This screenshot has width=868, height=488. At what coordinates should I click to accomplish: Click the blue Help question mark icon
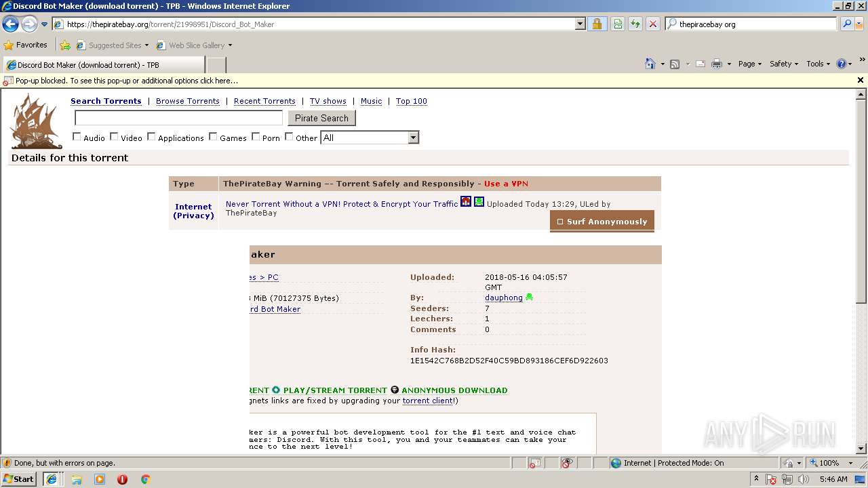coord(841,64)
